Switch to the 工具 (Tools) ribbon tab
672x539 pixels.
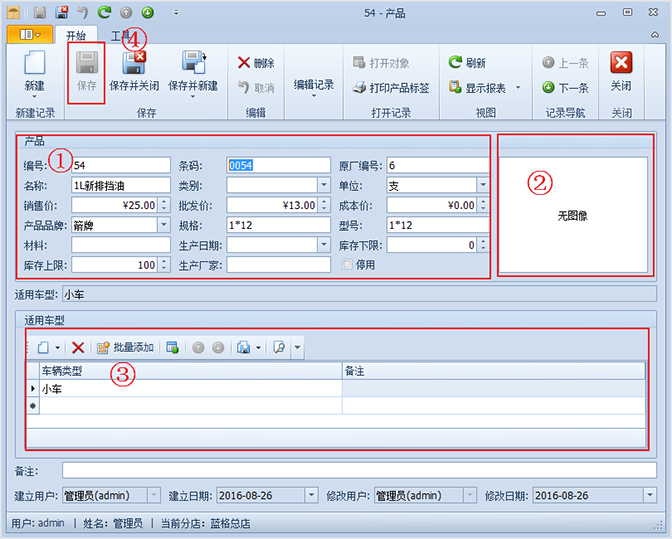(x=121, y=36)
